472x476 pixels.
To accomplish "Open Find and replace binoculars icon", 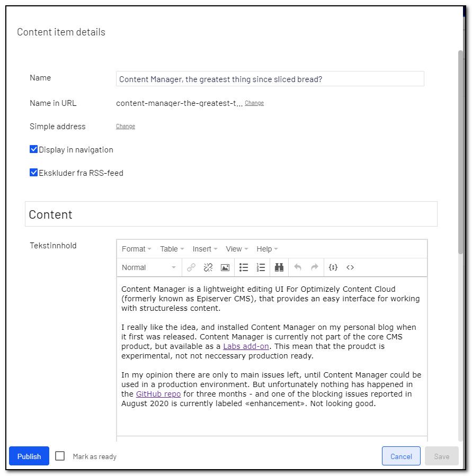I will coord(279,267).
